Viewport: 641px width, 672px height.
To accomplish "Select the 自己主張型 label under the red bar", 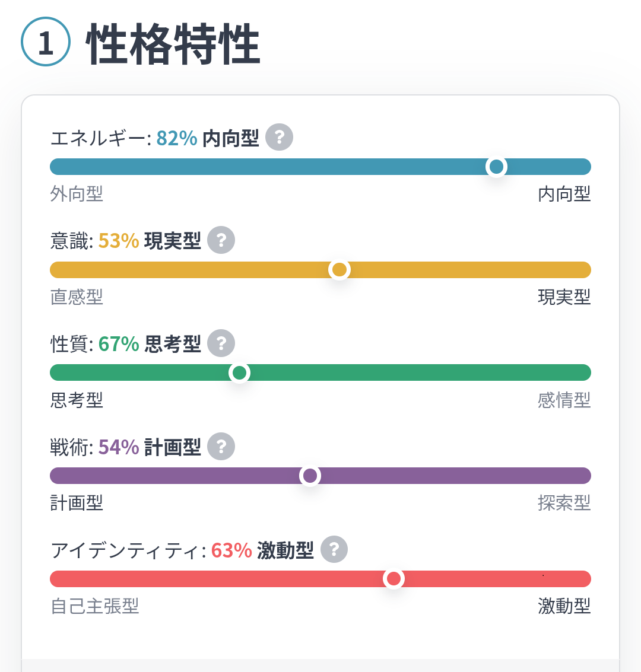I will [95, 606].
